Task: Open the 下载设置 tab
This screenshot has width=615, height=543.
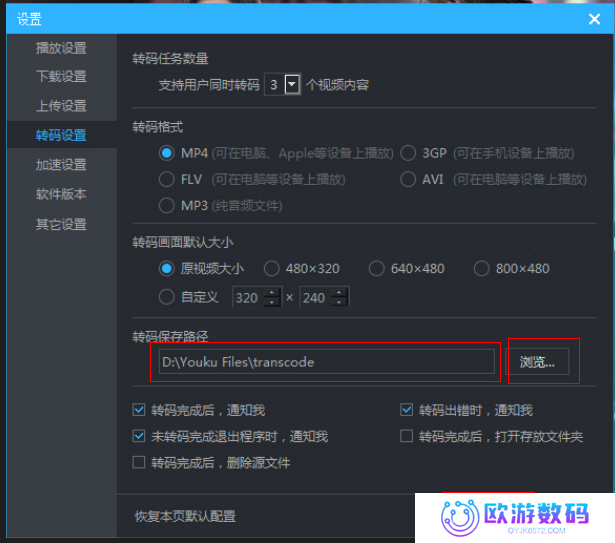Action: tap(61, 77)
